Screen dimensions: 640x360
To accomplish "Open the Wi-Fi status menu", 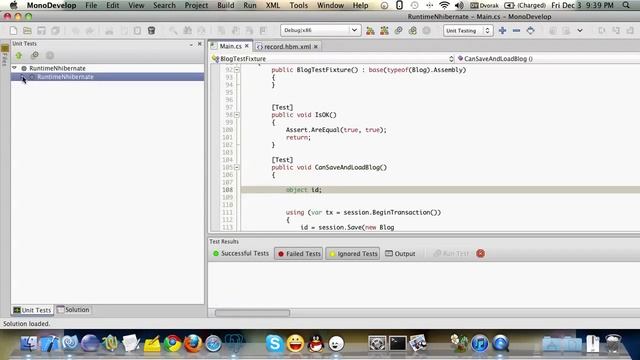I will pos(444,5).
